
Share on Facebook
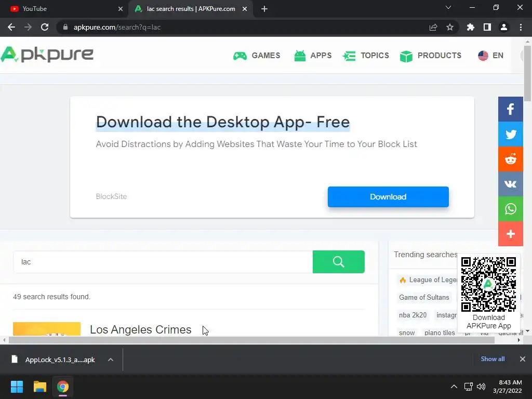(x=510, y=109)
